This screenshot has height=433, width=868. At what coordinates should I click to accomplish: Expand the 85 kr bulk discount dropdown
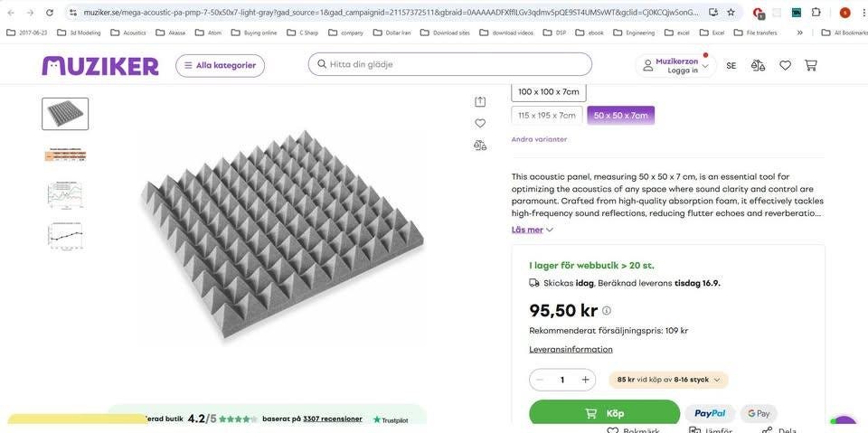(x=668, y=380)
